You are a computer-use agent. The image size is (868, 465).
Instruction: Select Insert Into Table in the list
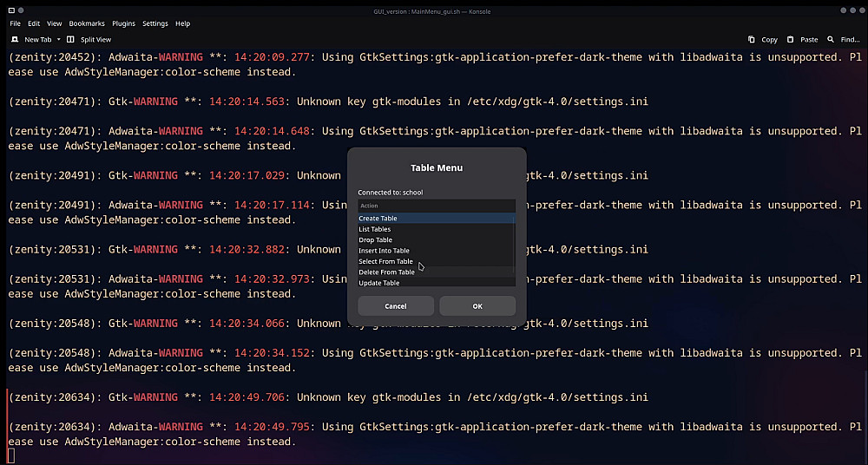coord(437,251)
